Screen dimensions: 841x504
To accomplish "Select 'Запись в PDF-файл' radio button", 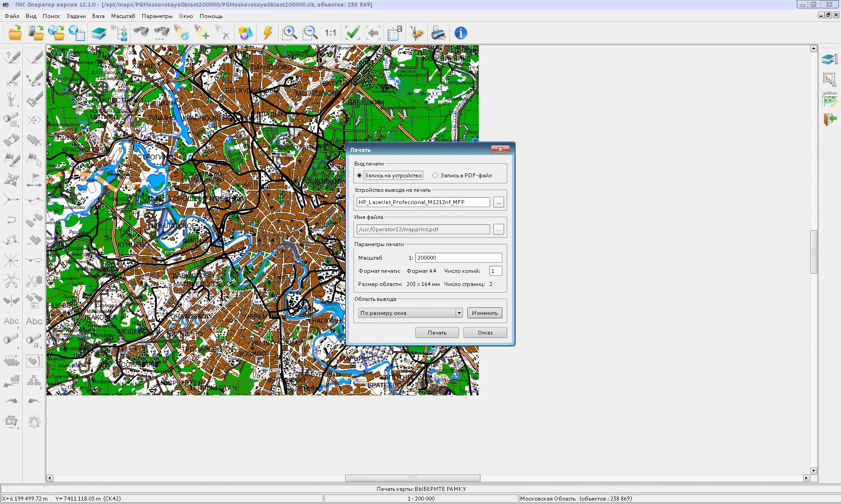I will click(x=435, y=176).
